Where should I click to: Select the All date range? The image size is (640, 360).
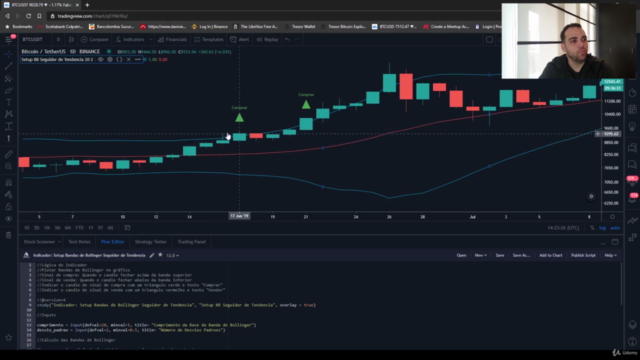[110, 228]
